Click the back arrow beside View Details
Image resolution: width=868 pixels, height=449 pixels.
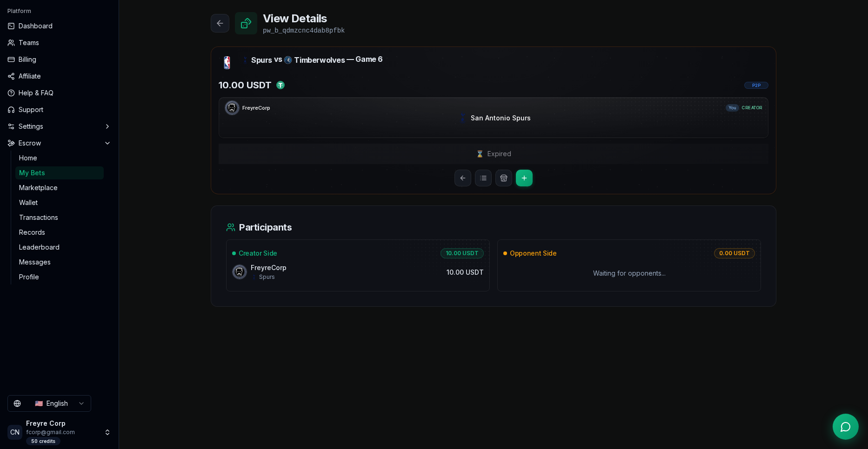(x=220, y=23)
